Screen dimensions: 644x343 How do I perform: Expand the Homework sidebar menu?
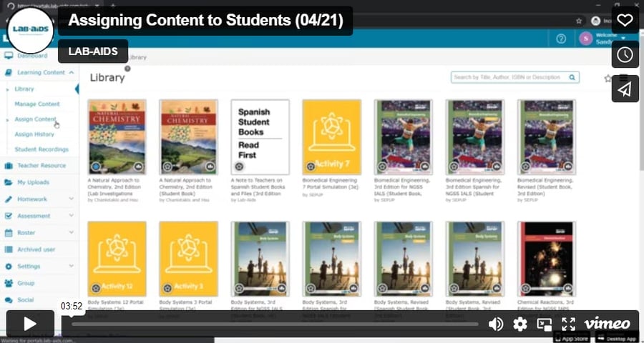(x=71, y=199)
